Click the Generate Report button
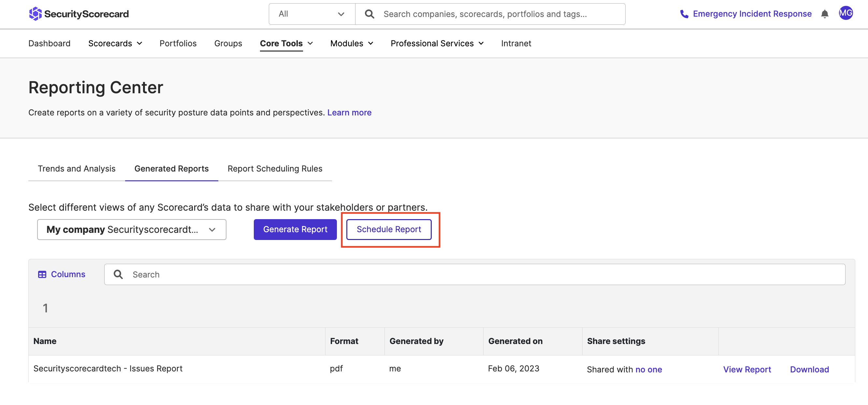 [295, 230]
